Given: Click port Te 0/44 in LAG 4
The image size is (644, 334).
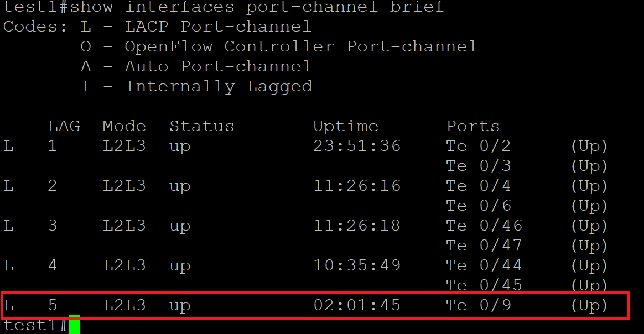Looking at the screenshot, I should tap(484, 265).
